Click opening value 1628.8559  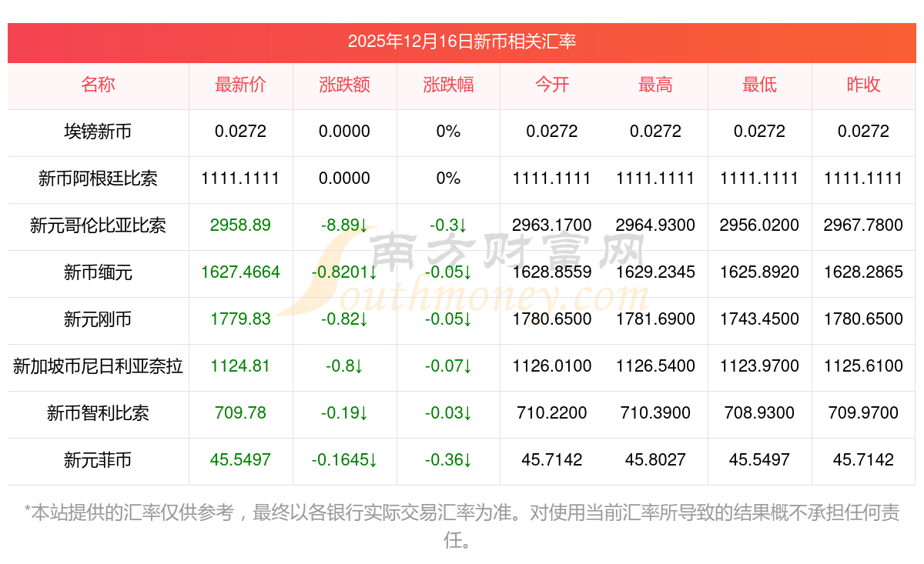552,272
